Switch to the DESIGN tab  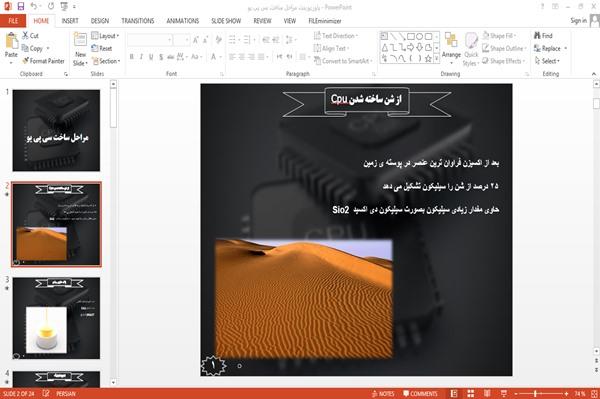pyautogui.click(x=100, y=21)
